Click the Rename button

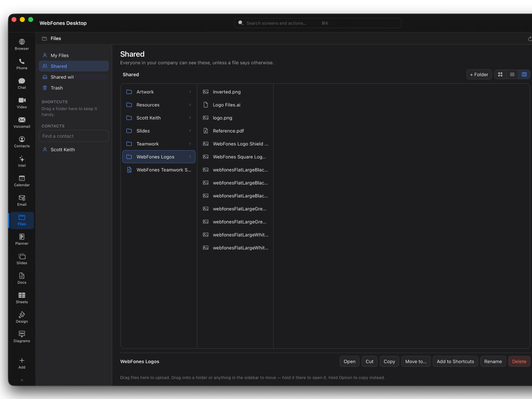493,361
